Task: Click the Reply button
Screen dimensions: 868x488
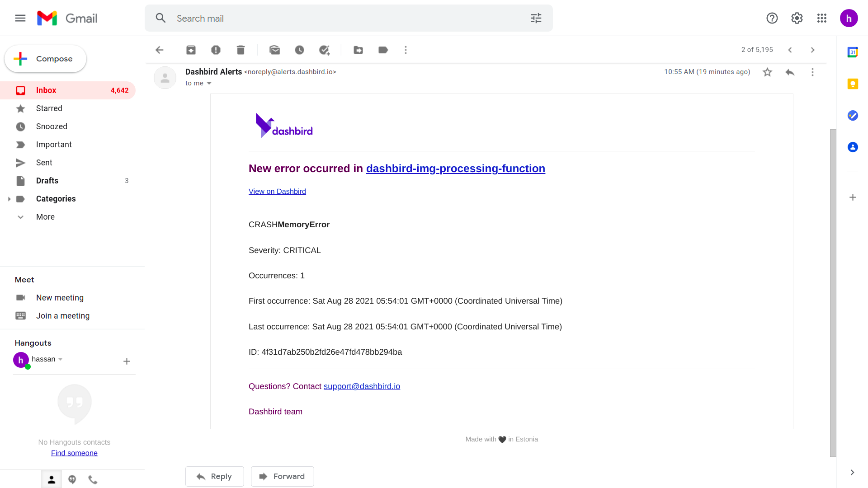Action: pos(215,476)
